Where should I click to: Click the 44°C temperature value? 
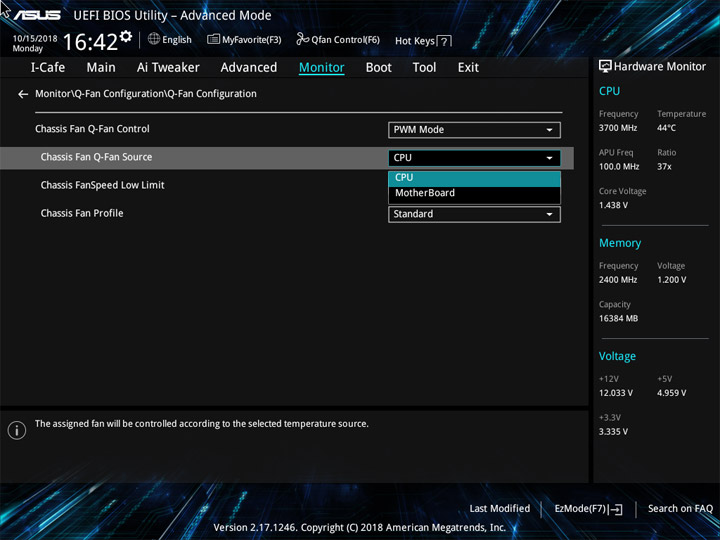pyautogui.click(x=666, y=128)
